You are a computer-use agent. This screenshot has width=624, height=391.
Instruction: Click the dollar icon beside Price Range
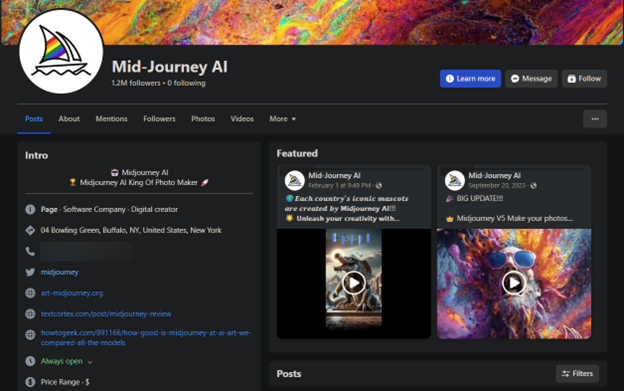click(x=30, y=382)
